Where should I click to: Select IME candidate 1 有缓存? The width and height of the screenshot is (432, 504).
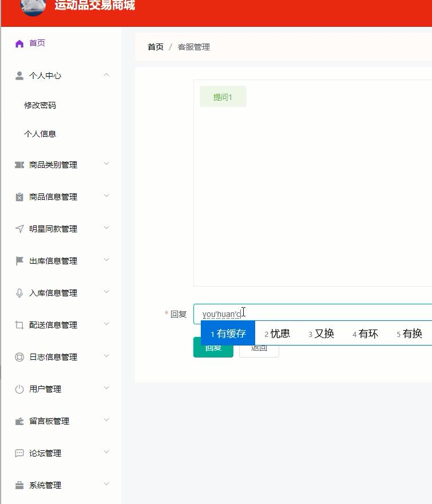tap(228, 334)
